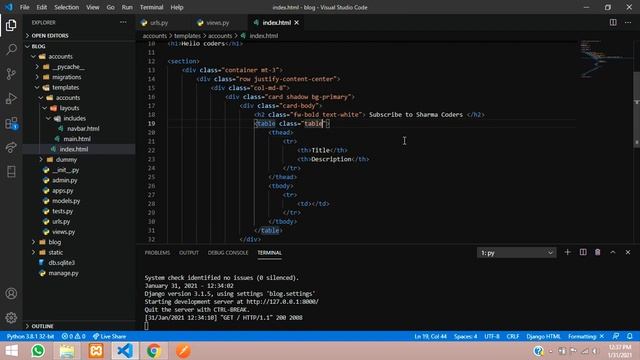Open models.py in the explorer

[x=66, y=201]
